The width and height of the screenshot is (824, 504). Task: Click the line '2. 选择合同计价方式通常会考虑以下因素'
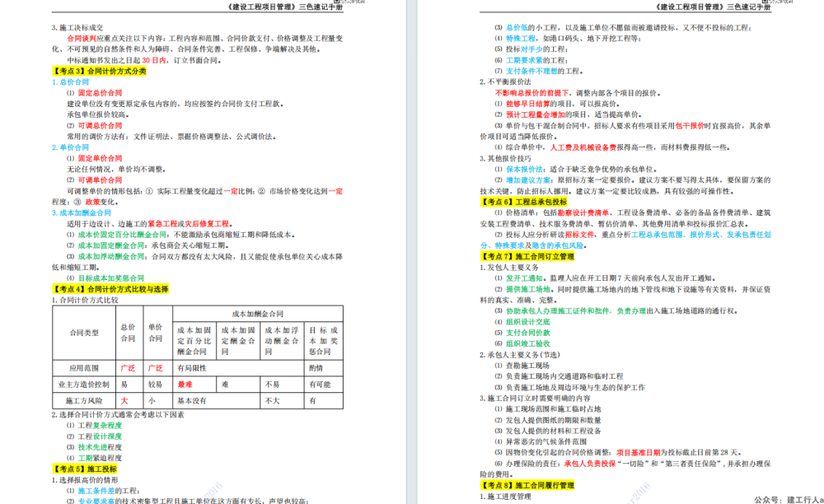(118, 415)
